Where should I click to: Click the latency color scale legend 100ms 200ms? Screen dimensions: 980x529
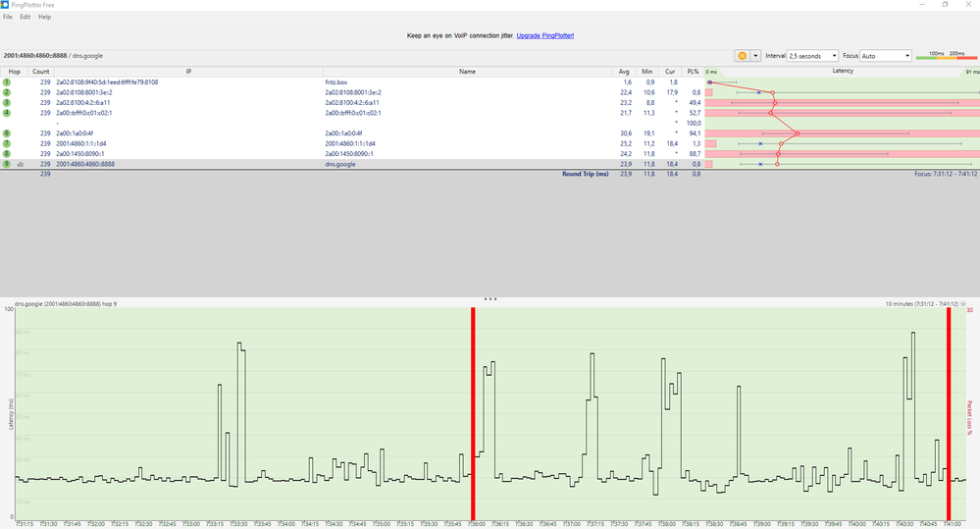click(x=947, y=56)
